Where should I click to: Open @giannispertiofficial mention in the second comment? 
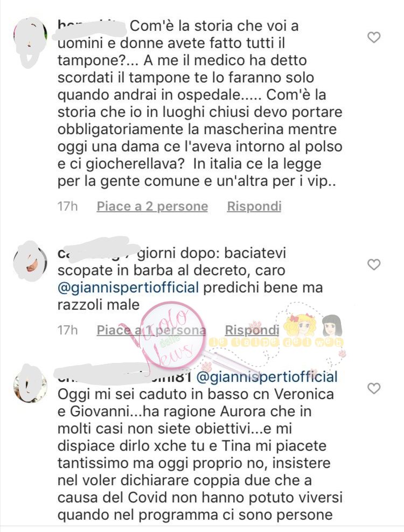click(x=128, y=288)
